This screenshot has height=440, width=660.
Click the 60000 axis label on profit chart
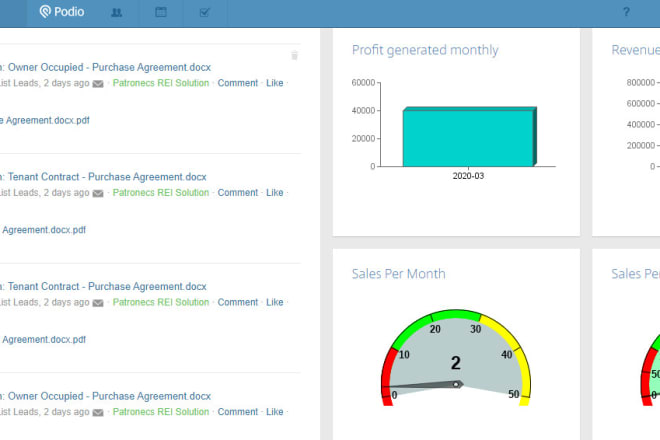click(x=363, y=83)
